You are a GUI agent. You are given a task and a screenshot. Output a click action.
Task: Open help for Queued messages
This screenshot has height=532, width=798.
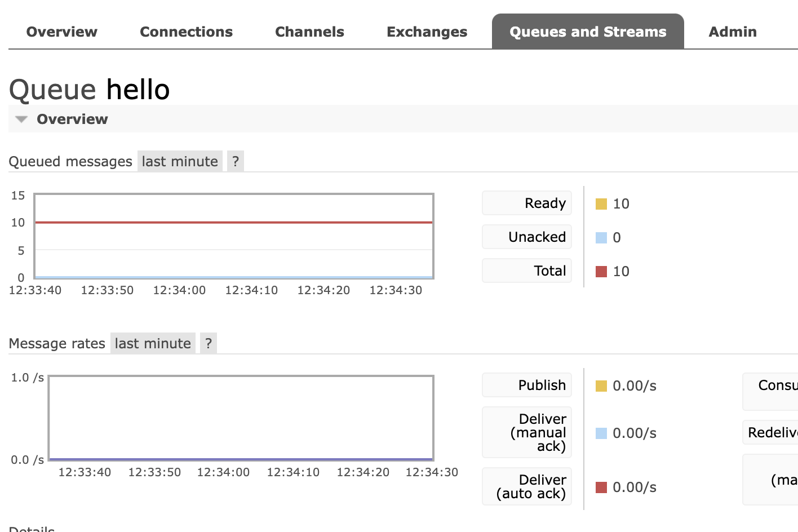(x=236, y=161)
